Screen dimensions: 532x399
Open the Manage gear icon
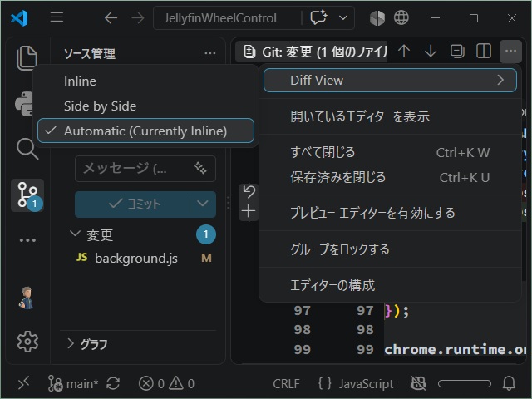pos(27,342)
